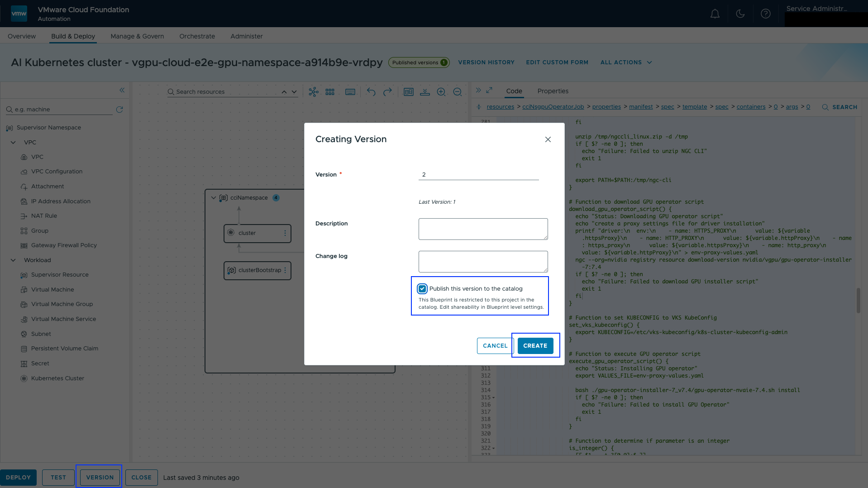Click the redo arrow in canvas toolbar
868x488 pixels.
(387, 92)
